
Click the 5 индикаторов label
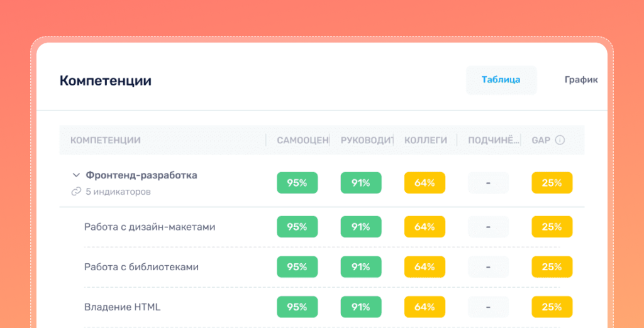[118, 192]
